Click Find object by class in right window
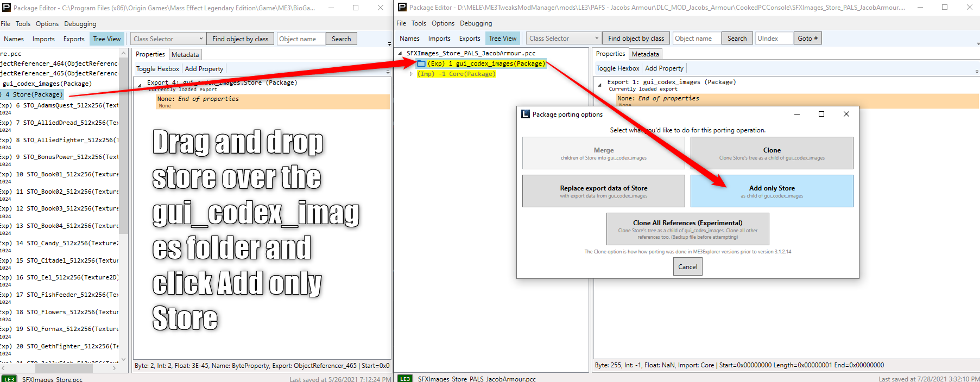This screenshot has height=382, width=980. (636, 39)
